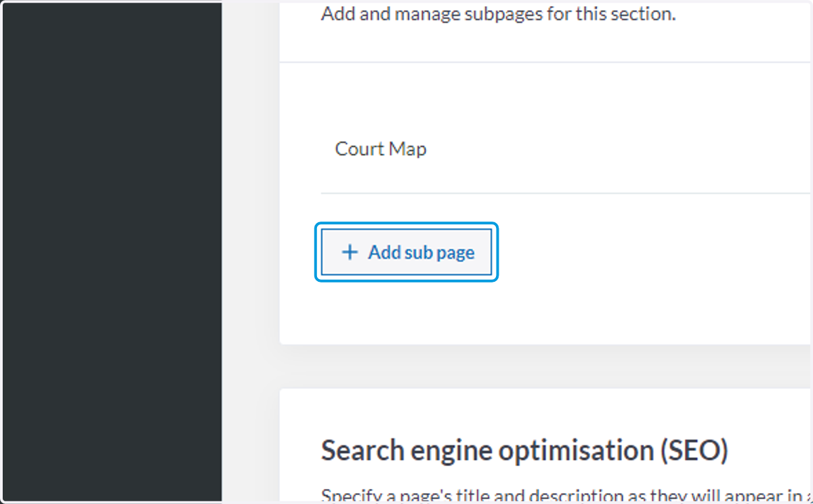Select the Court Map subpage row
The image size is (813, 504).
pos(566,149)
